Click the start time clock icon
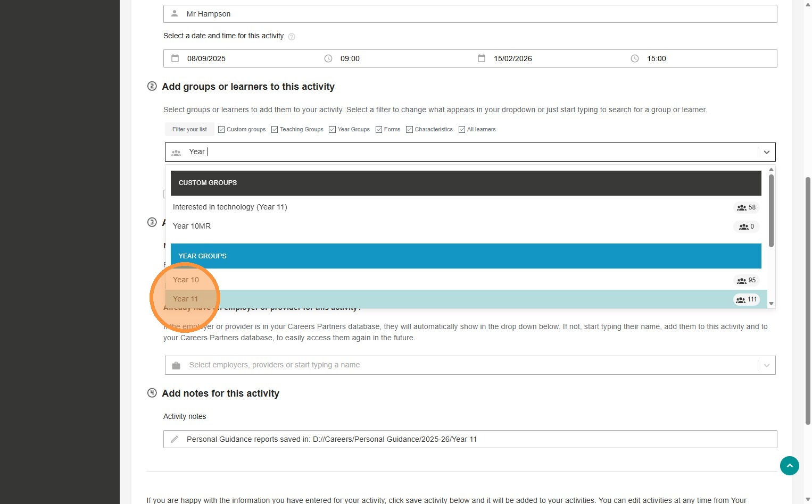Screen dimensions: 812x504 (x=328, y=58)
